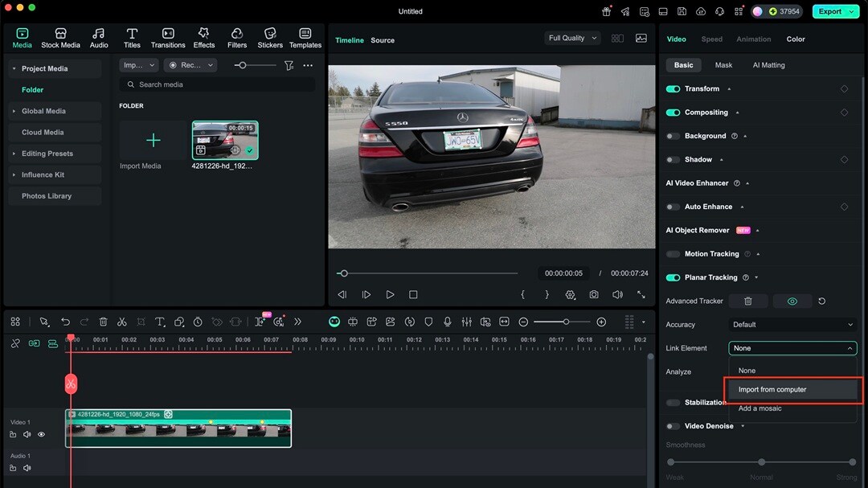Viewport: 868px width, 488px height.
Task: Open the Full Quality dropdown
Action: click(x=572, y=38)
